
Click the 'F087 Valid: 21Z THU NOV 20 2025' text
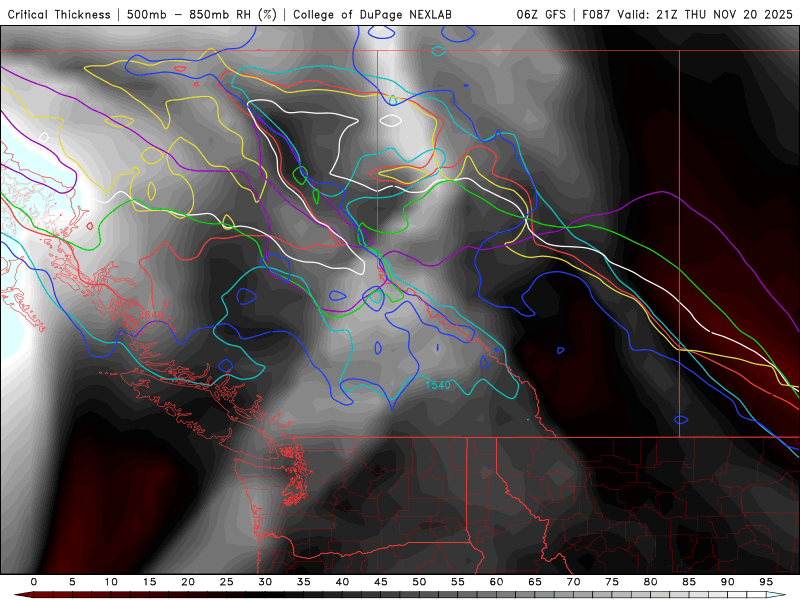(687, 14)
